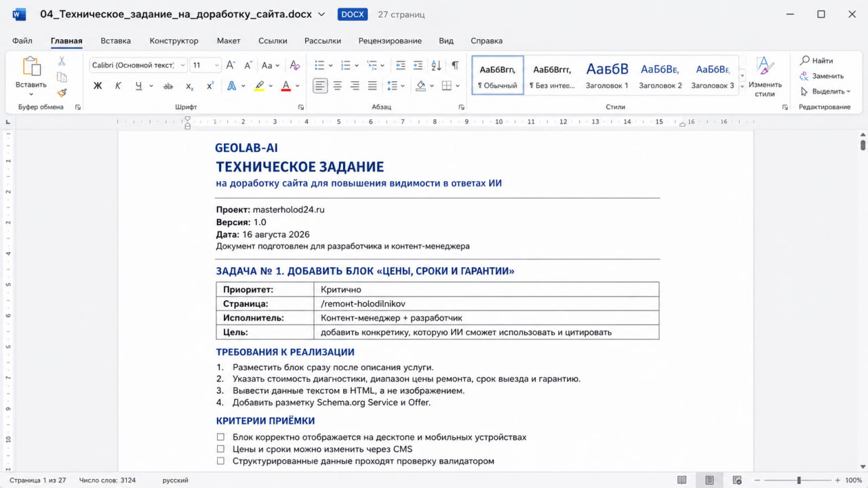The image size is (868, 488).
Task: Clear all formatting icon
Action: coord(294,65)
